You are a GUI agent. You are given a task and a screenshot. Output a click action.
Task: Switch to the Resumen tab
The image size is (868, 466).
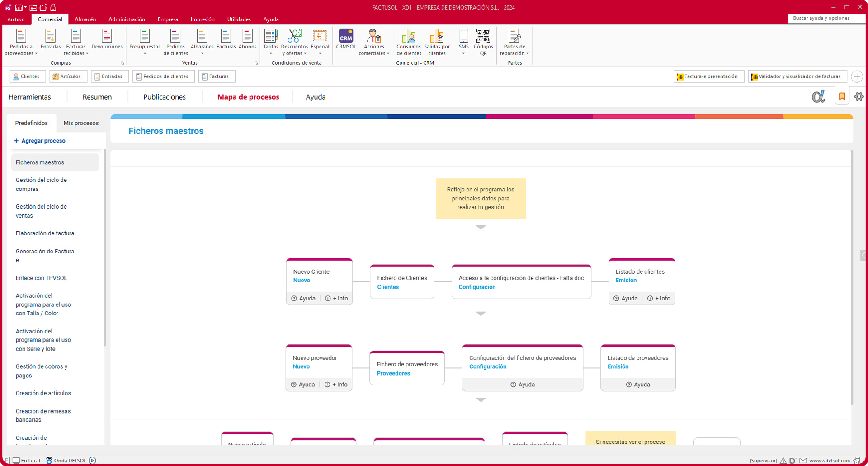(97, 97)
